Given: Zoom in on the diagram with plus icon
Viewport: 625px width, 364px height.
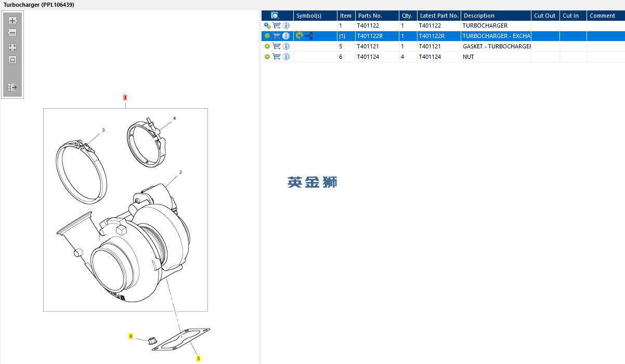Looking at the screenshot, I should coord(13,21).
